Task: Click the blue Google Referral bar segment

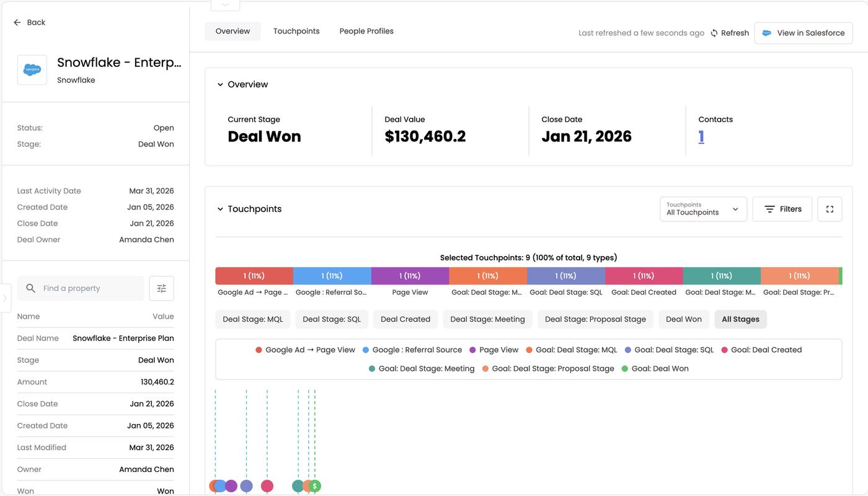Action: (332, 276)
